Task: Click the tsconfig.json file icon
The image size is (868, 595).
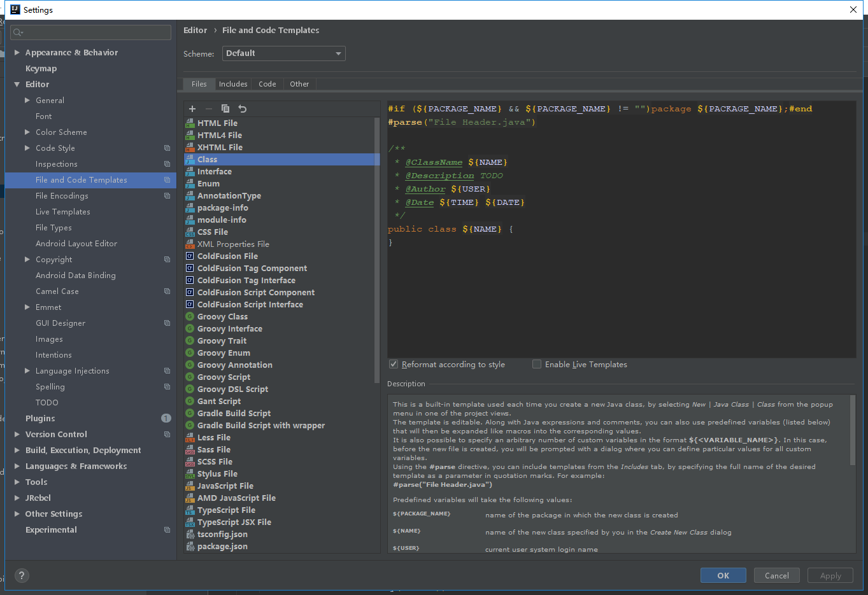Action: pyautogui.click(x=190, y=535)
